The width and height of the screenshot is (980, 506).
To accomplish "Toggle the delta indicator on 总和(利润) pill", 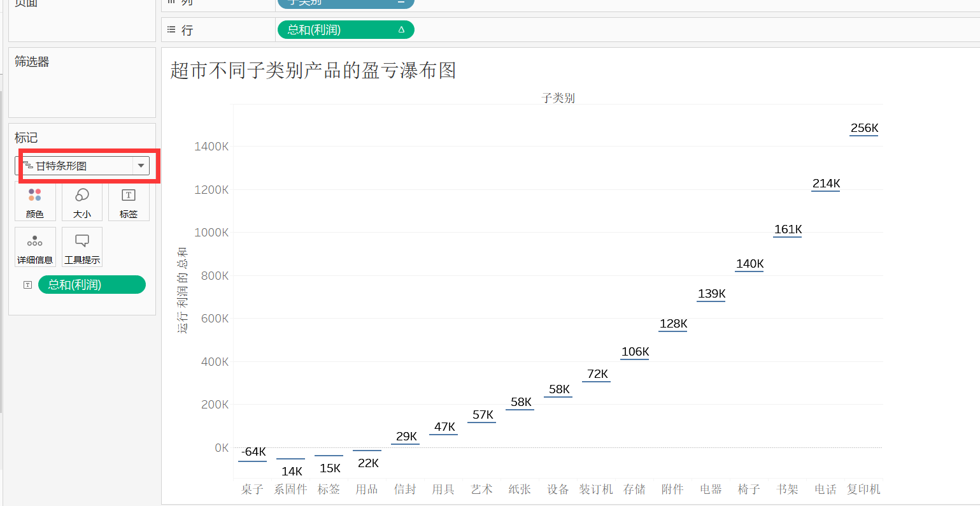I will click(402, 29).
